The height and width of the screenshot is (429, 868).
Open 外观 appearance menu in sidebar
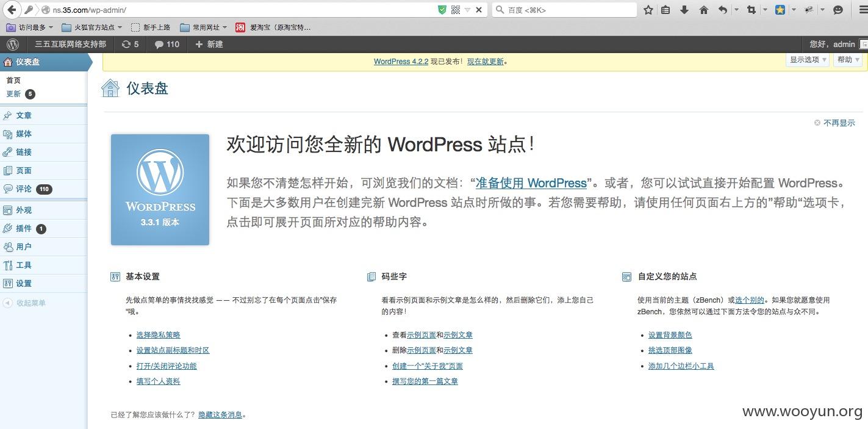pyautogui.click(x=24, y=210)
